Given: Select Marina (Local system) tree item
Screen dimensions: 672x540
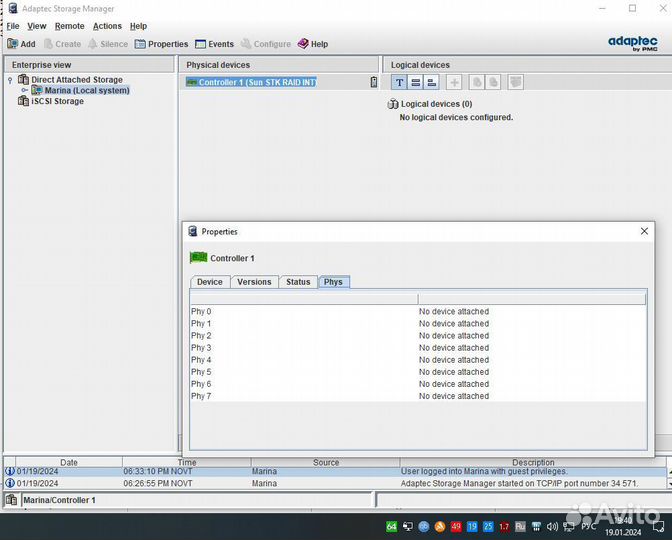Looking at the screenshot, I should tap(87, 90).
